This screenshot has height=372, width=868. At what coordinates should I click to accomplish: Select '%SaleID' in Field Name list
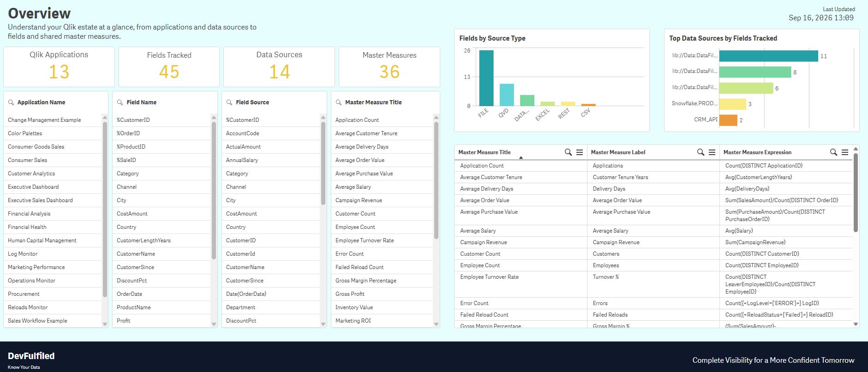pos(162,160)
